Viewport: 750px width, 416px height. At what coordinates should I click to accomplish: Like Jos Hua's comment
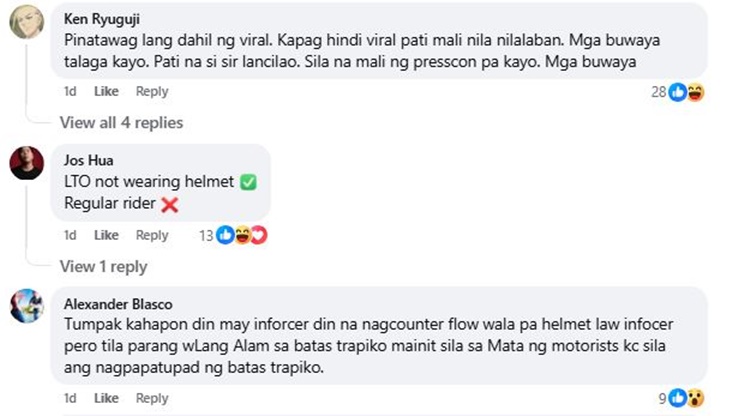tap(106, 235)
